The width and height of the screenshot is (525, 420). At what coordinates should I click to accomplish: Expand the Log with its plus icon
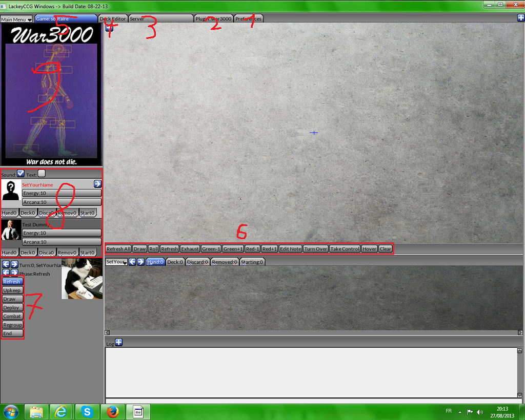[119, 343]
